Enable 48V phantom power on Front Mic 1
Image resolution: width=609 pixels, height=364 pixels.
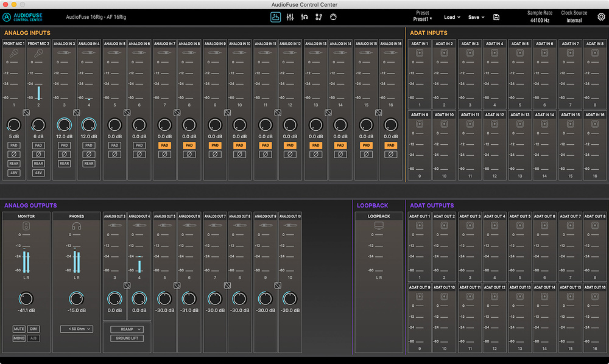click(13, 173)
